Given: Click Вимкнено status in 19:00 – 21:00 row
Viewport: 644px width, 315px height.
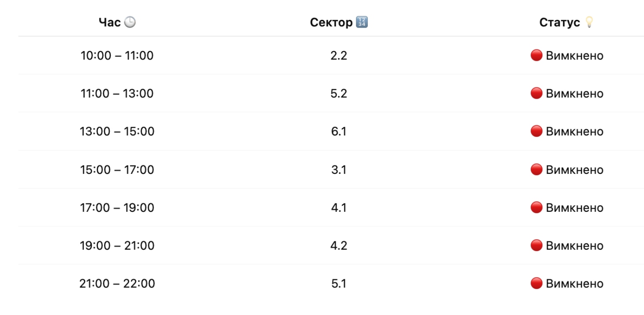Looking at the screenshot, I should 574,246.
